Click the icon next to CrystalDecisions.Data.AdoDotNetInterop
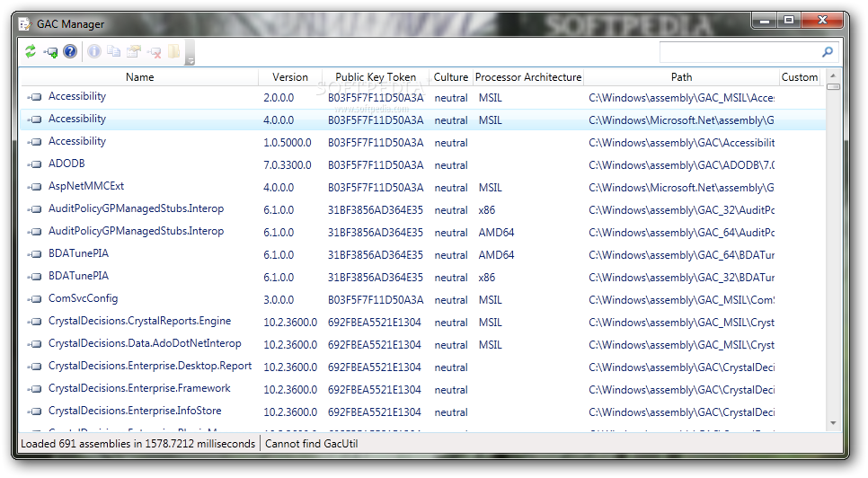Image resolution: width=868 pixels, height=478 pixels. click(x=35, y=344)
